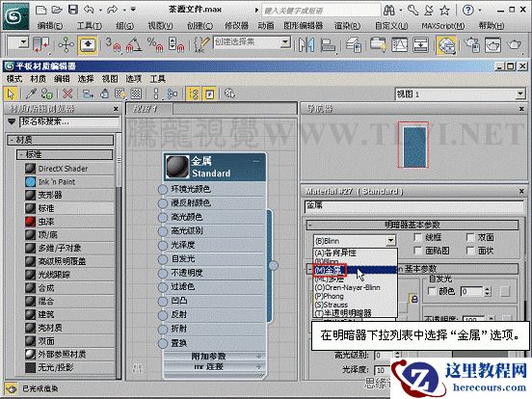
Task: Click the highlighted material editor icon
Action: 446,45
